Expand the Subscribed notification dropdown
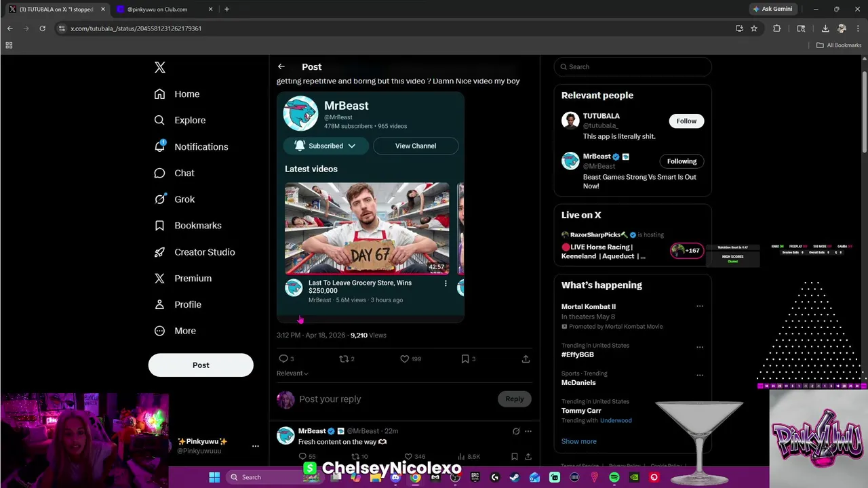Screen dimensions: 868x488 pyautogui.click(x=325, y=146)
